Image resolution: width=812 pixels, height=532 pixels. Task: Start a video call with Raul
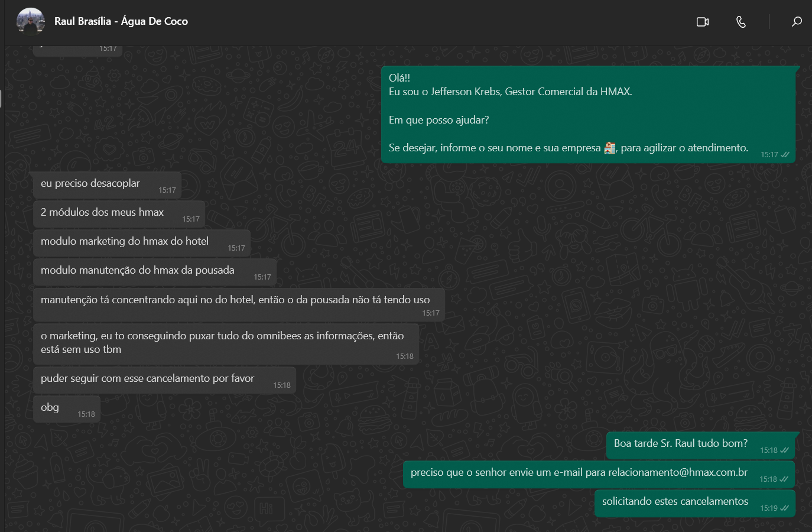(702, 22)
